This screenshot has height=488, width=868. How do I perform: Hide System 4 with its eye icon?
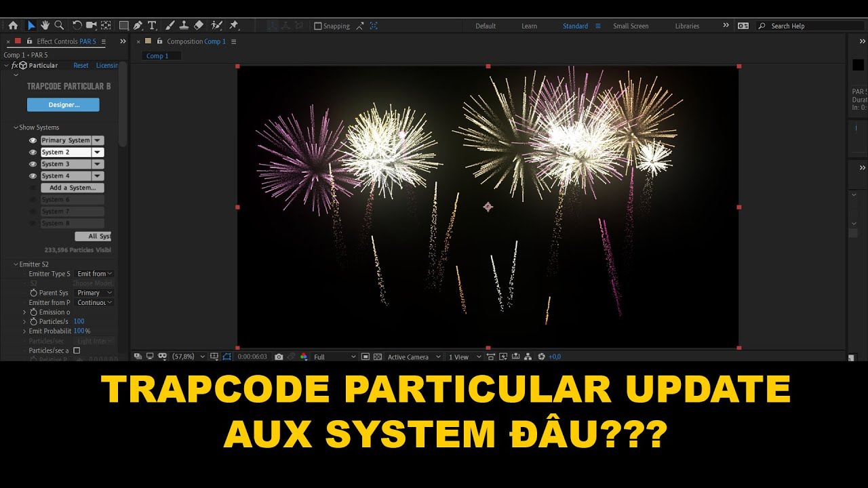[x=33, y=176]
